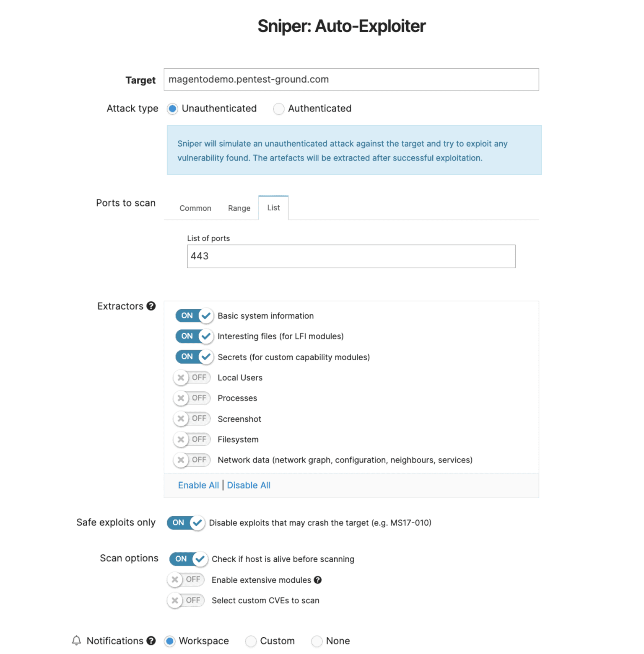This screenshot has width=644, height=654.
Task: Disable the host alive check toggle
Action: point(188,559)
